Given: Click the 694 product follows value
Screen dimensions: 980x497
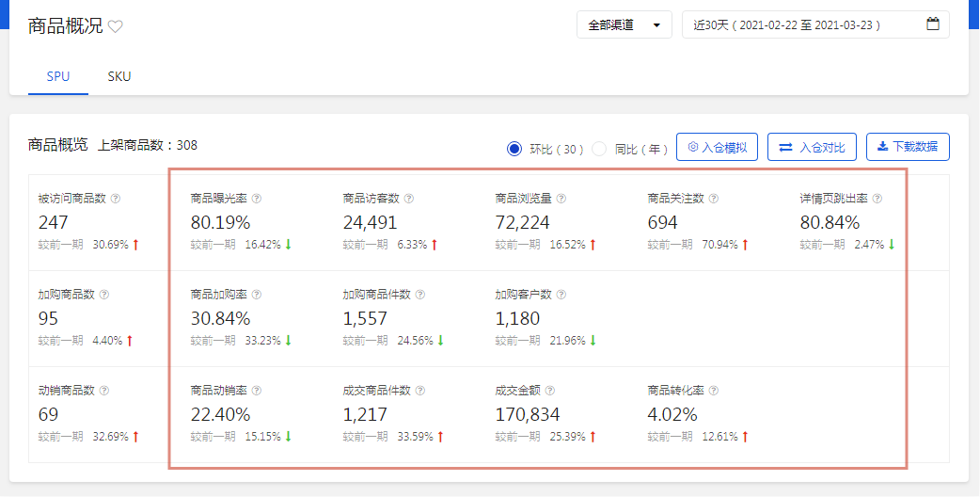Looking at the screenshot, I should tap(662, 222).
